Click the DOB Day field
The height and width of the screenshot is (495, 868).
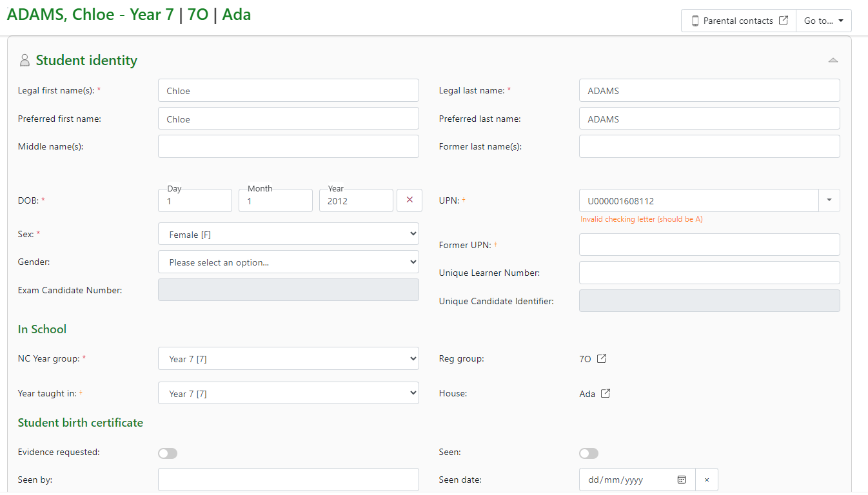tap(195, 200)
